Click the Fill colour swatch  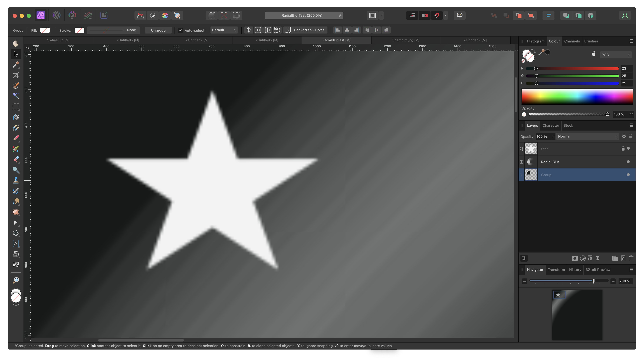click(45, 30)
